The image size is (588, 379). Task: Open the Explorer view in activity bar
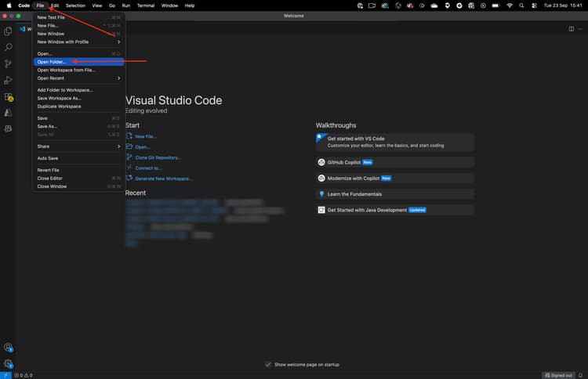pos(8,31)
